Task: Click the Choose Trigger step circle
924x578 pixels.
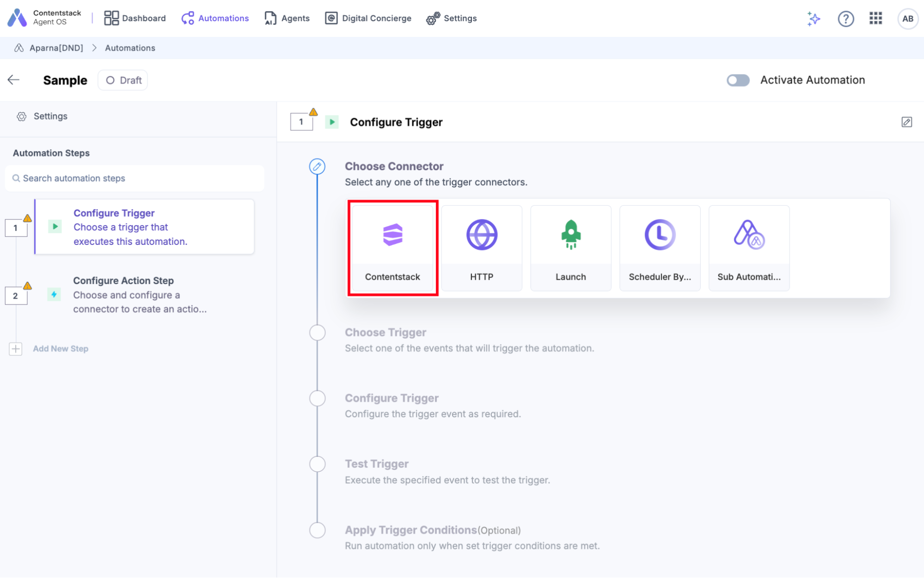Action: [x=318, y=333]
